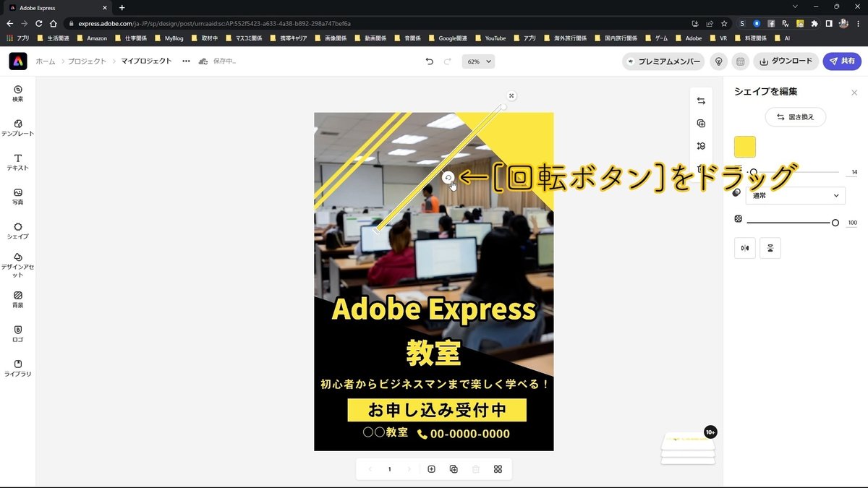The width and height of the screenshot is (868, 488).
Task: Open the シェイプ shapes panel
Action: point(18,231)
